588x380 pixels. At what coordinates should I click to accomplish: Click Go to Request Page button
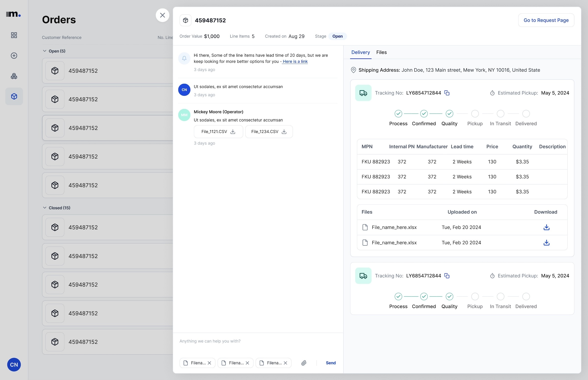tap(546, 20)
